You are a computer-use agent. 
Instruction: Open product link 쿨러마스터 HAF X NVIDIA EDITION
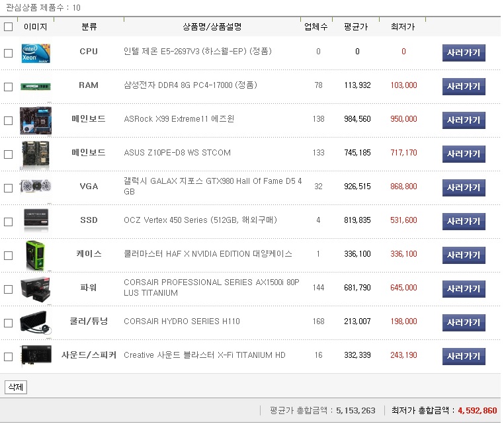point(208,254)
